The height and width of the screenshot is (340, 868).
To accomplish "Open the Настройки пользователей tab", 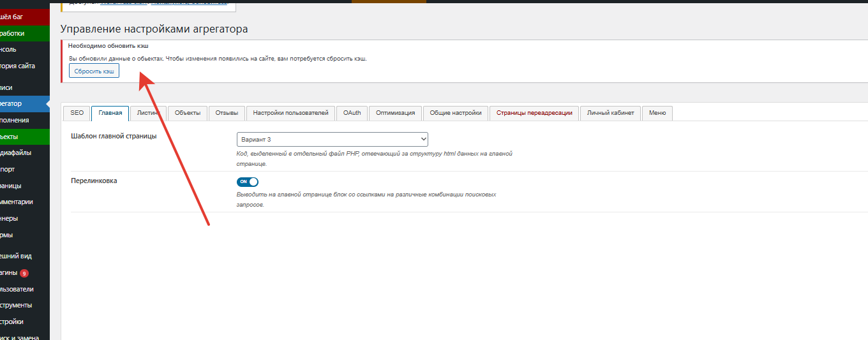I will click(290, 113).
